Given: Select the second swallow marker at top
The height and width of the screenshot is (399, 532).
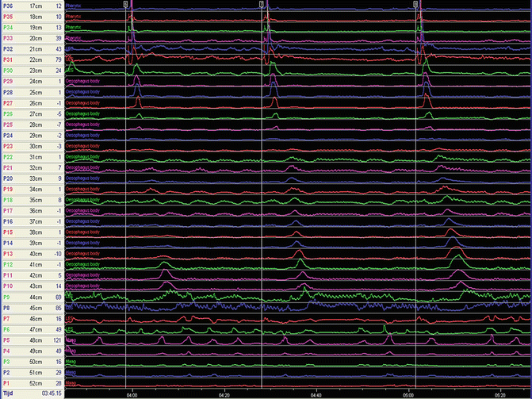Looking at the screenshot, I should click(x=262, y=4).
